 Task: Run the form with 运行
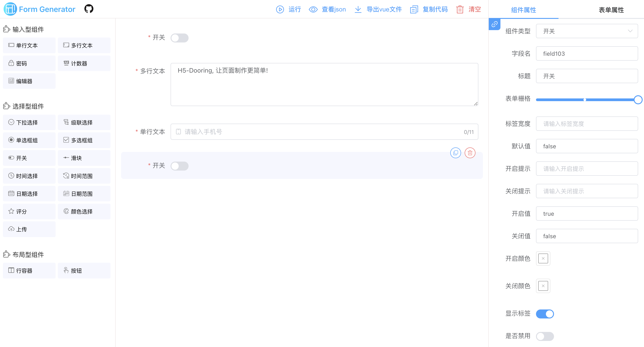pyautogui.click(x=288, y=9)
